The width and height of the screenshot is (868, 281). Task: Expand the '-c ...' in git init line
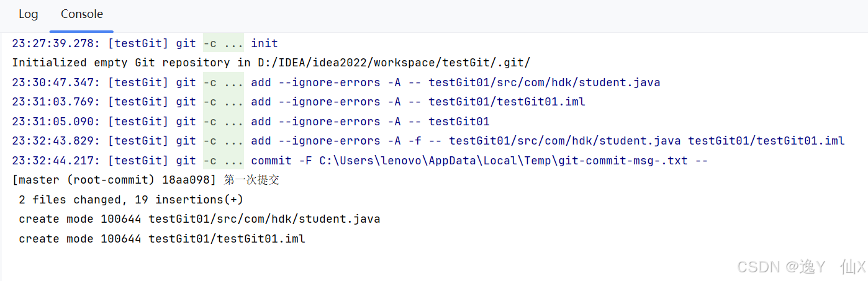click(224, 43)
